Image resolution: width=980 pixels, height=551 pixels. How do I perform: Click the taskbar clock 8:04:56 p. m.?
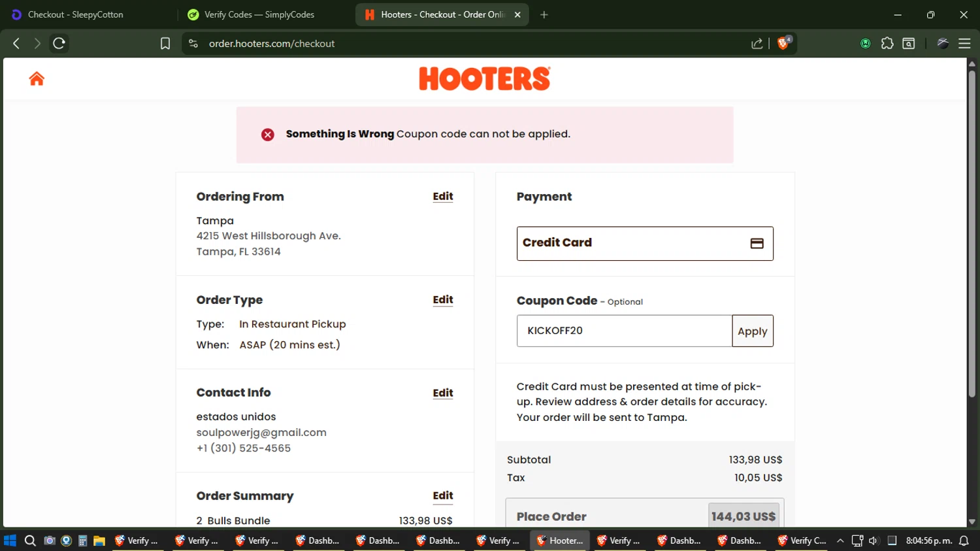[x=928, y=541]
